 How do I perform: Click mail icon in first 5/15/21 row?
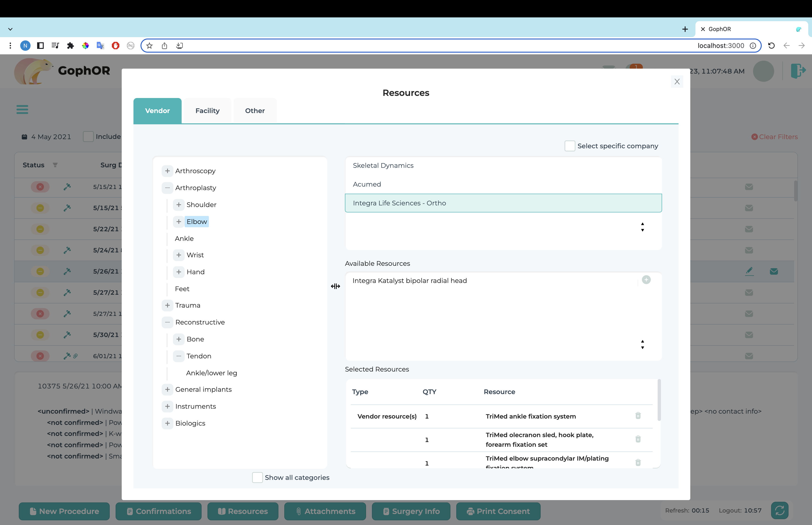coord(749,187)
